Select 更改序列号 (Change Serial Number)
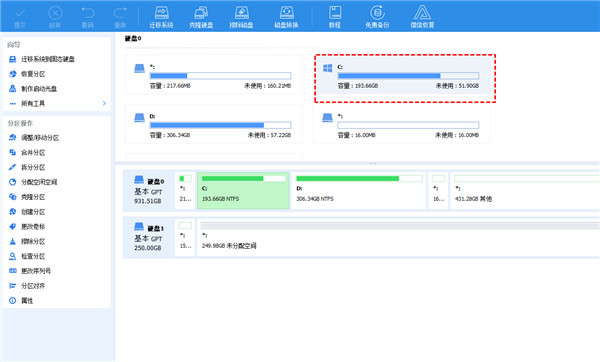This screenshot has height=362, width=600. point(30,271)
